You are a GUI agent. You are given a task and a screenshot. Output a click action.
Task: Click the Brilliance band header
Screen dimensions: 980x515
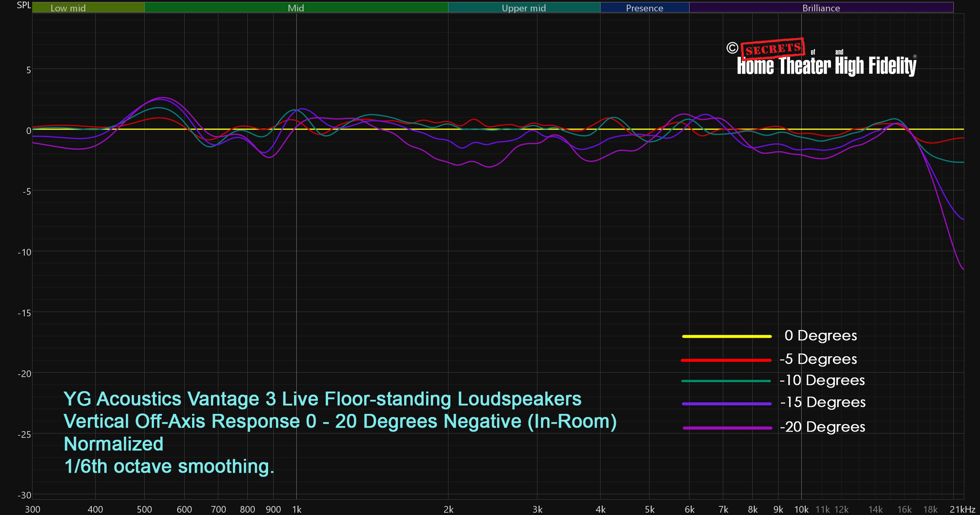pos(821,7)
